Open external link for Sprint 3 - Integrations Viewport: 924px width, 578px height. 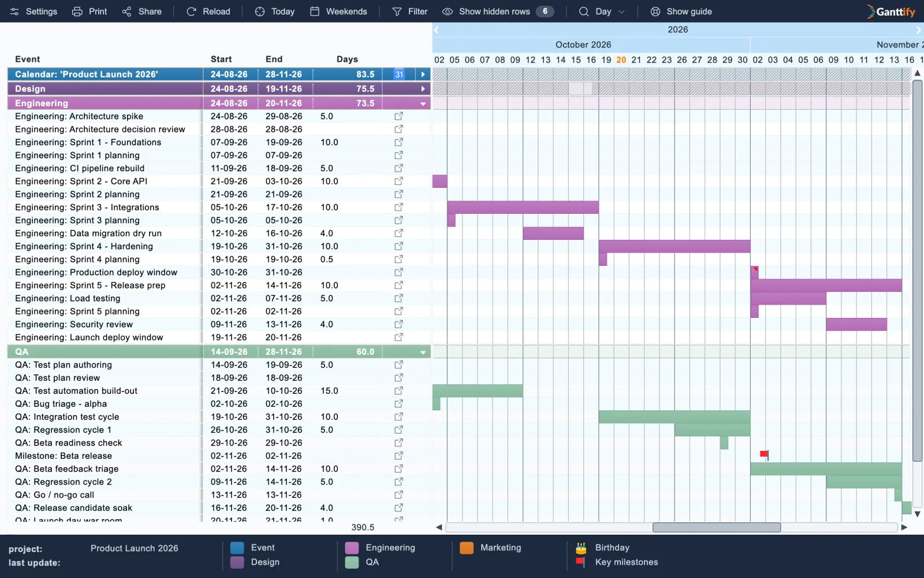pyautogui.click(x=398, y=207)
